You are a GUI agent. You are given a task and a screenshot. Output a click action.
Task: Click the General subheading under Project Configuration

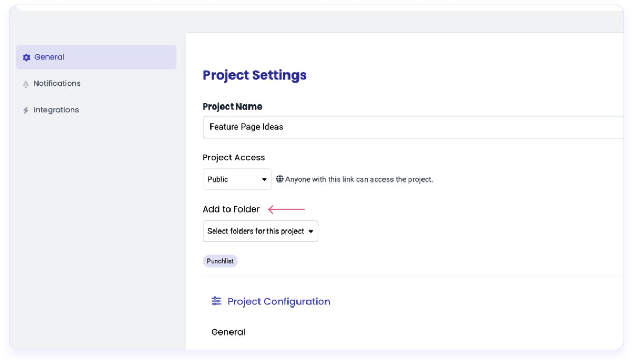[228, 332]
